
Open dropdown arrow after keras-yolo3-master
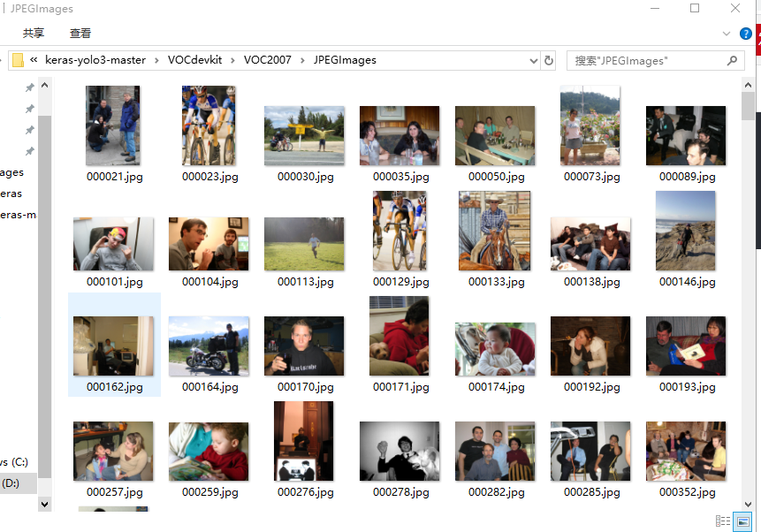[x=156, y=60]
